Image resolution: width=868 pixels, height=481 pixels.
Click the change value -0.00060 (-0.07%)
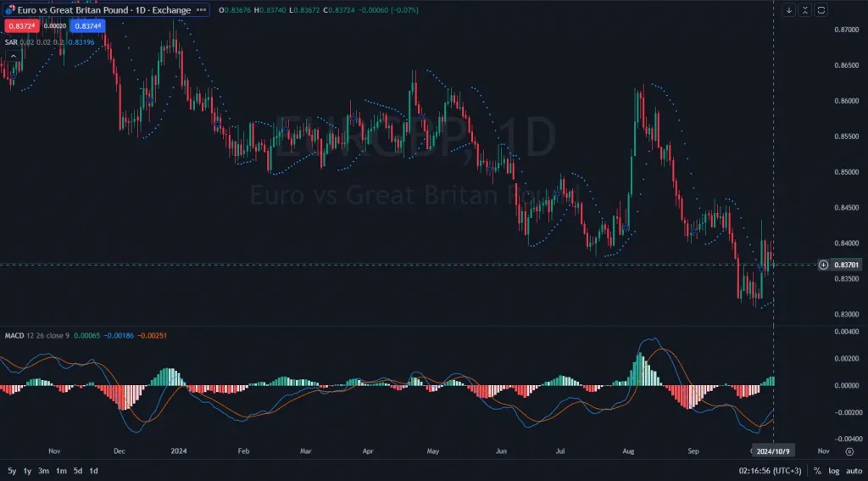[x=388, y=10]
